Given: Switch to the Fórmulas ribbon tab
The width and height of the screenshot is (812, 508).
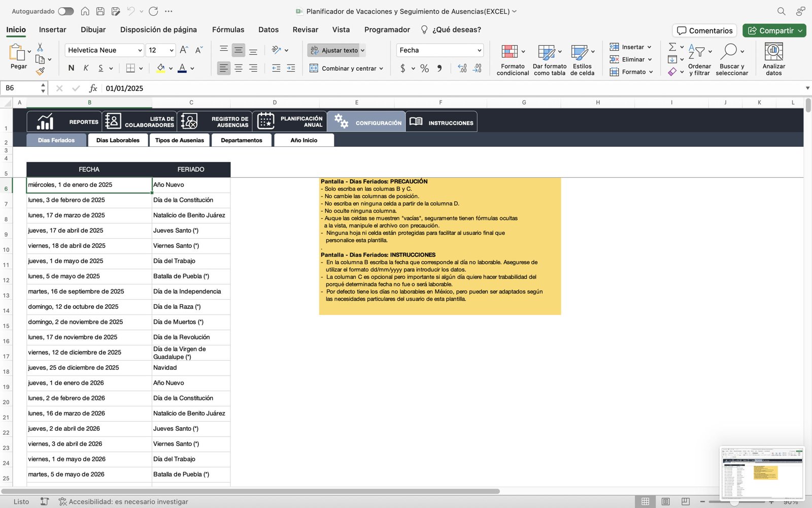Looking at the screenshot, I should pyautogui.click(x=228, y=30).
